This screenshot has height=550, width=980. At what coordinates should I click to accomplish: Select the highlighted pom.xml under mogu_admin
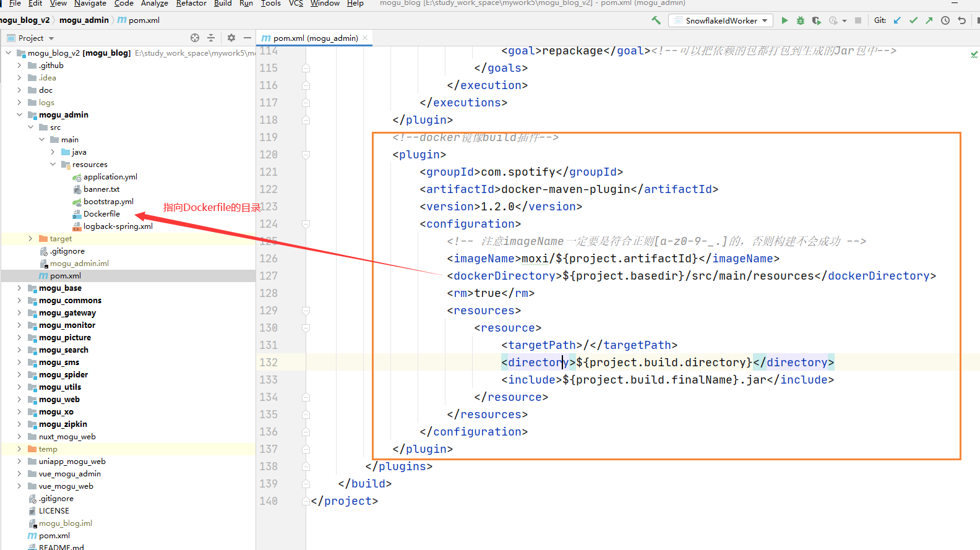[65, 275]
